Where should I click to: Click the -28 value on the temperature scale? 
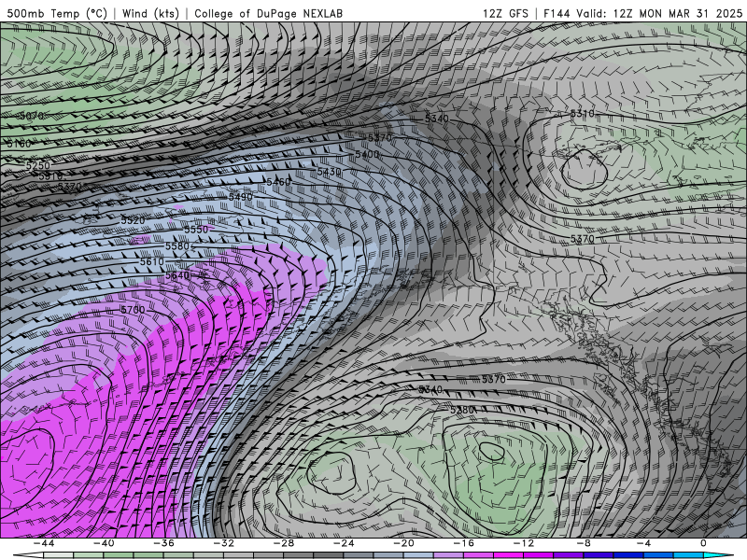point(284,543)
